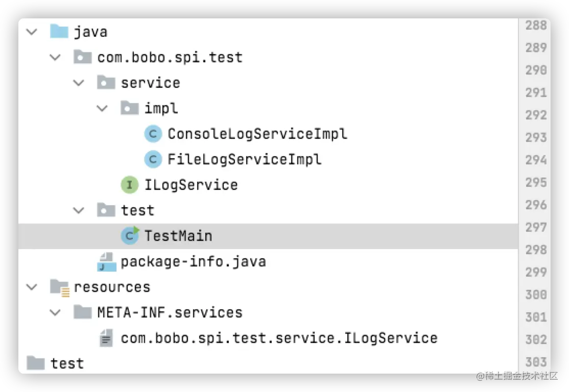Collapse the service package node

(79, 83)
